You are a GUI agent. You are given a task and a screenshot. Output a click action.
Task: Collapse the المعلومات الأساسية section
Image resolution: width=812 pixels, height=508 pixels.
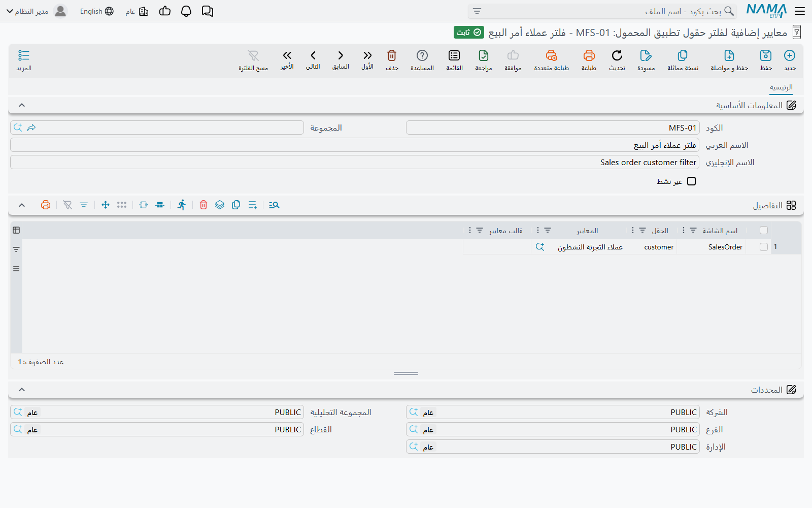pos(22,105)
